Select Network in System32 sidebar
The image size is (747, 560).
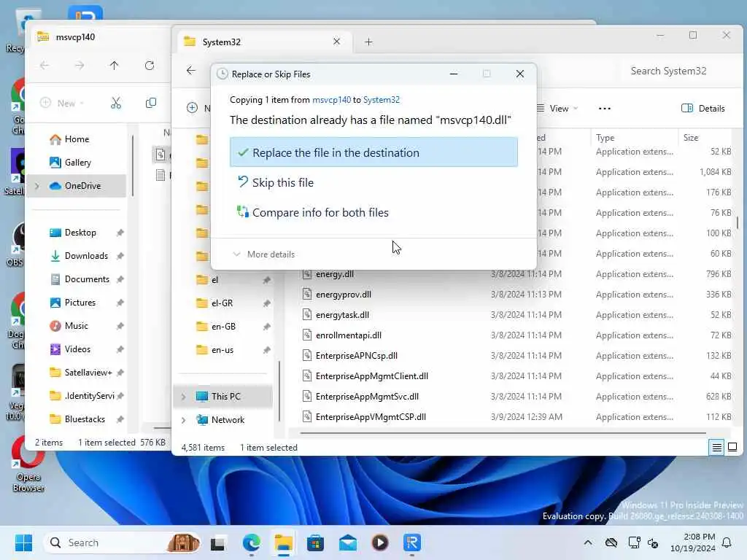pyautogui.click(x=228, y=420)
